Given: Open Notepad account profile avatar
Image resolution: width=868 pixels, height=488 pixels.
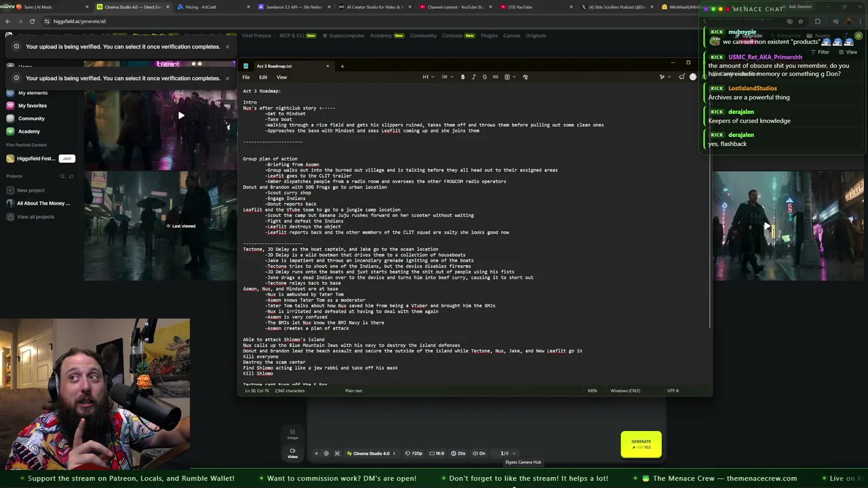Looking at the screenshot, I should point(693,77).
